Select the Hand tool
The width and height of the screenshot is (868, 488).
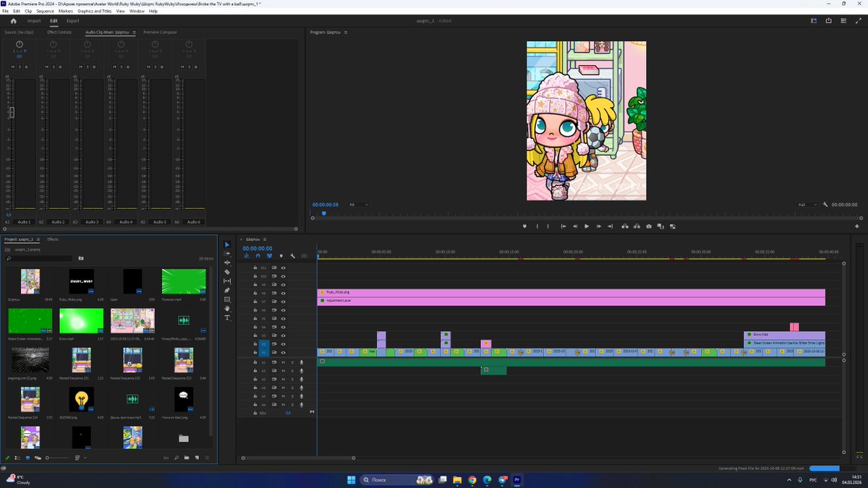pyautogui.click(x=227, y=309)
